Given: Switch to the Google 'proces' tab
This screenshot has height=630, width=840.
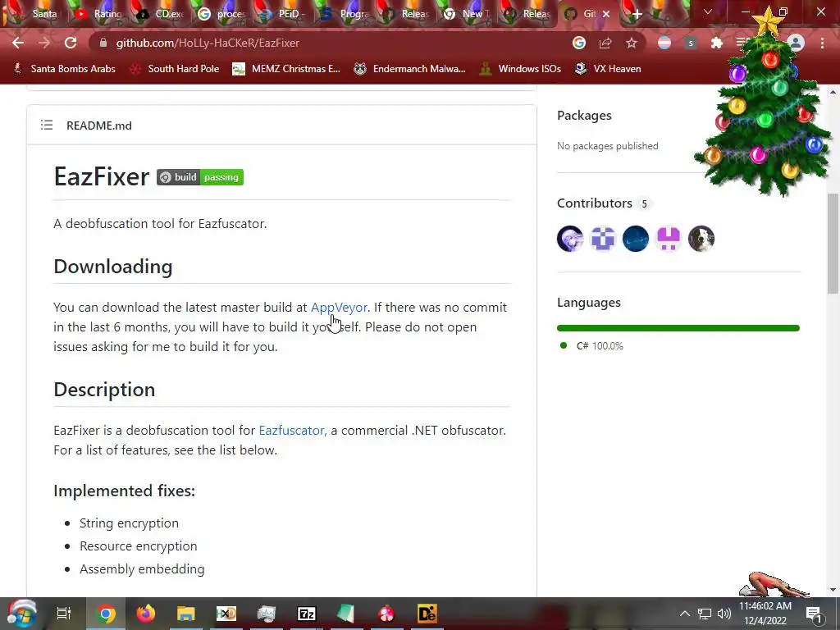Looking at the screenshot, I should click(221, 14).
